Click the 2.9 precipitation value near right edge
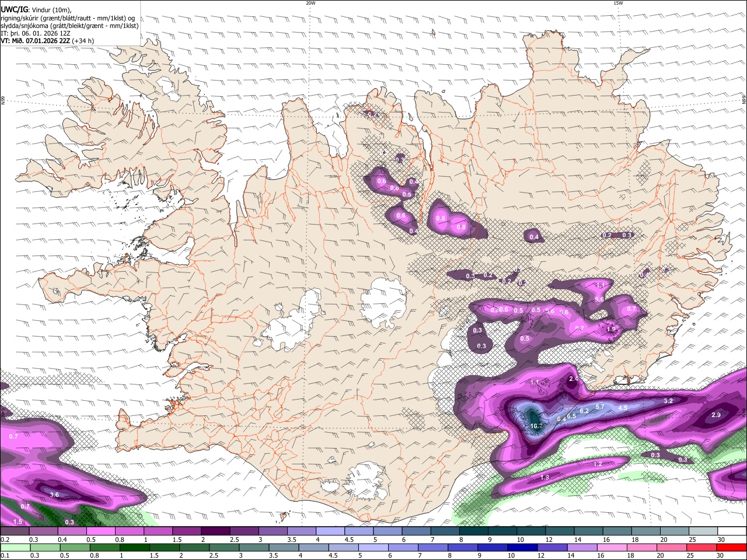Viewport: 747px width, 560px height. click(x=716, y=415)
